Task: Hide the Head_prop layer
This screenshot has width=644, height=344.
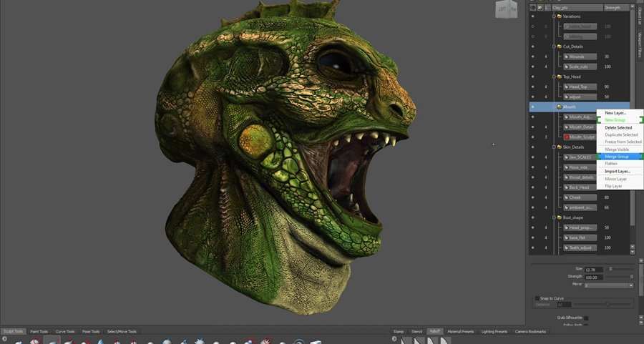Action: point(532,227)
